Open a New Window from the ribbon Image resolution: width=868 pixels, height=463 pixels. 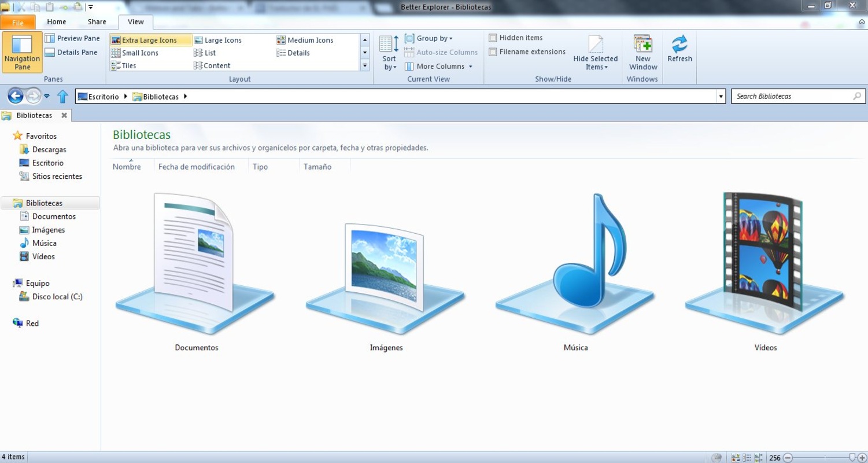pos(642,52)
